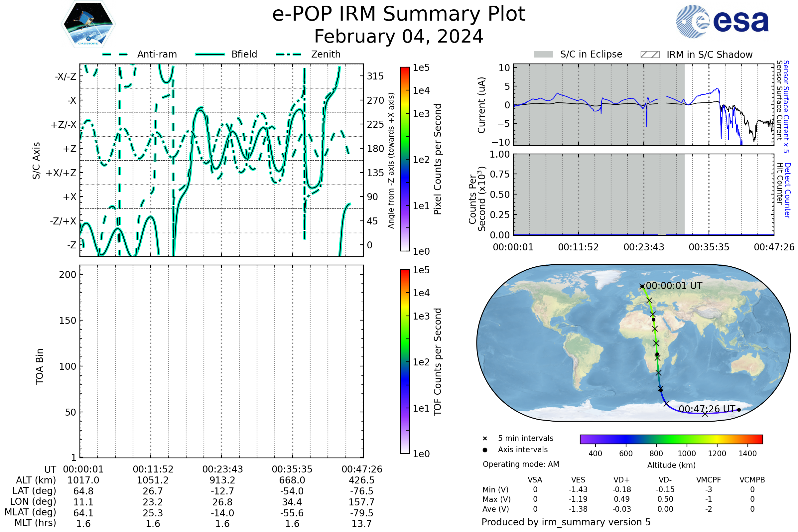Click the Bfield solid legend line
Screen dimensions: 798x532
point(210,54)
